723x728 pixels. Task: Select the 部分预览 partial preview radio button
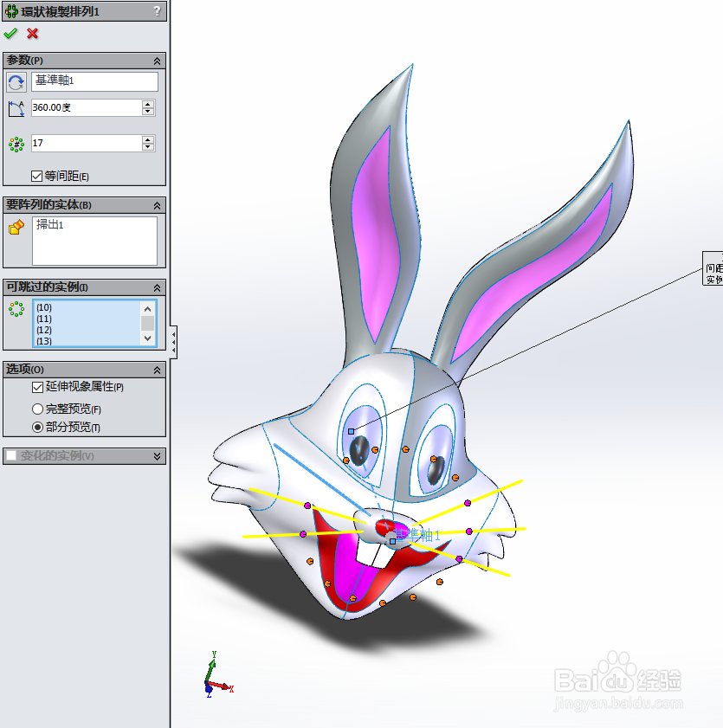(37, 427)
